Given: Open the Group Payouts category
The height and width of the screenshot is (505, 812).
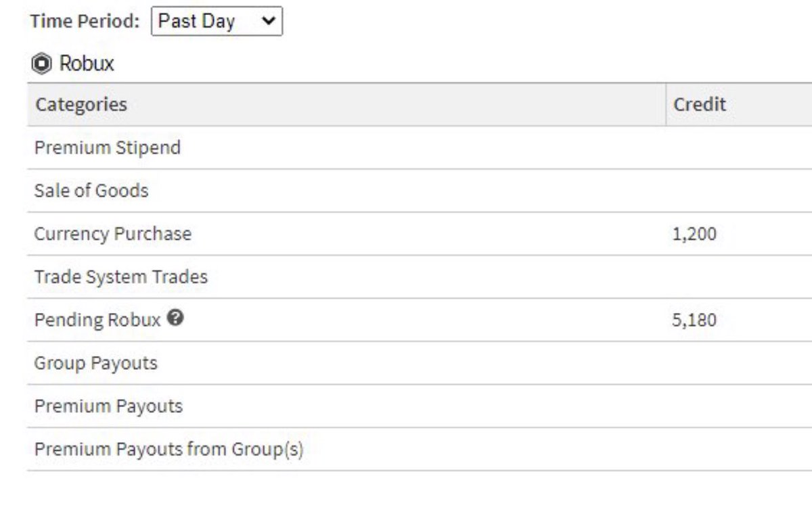Looking at the screenshot, I should coord(96,363).
